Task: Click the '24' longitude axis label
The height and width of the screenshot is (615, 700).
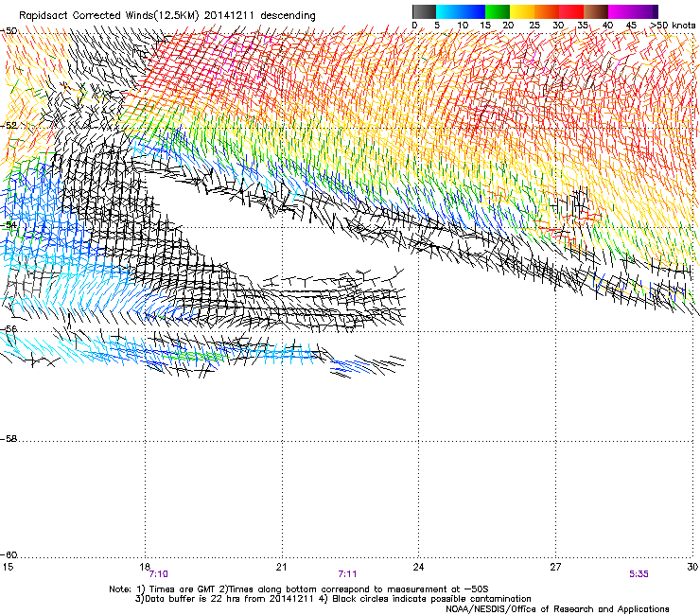Action: [418, 567]
